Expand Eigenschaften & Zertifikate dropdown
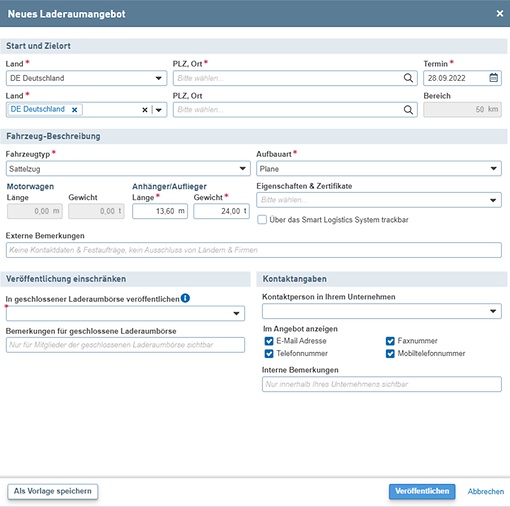The width and height of the screenshot is (510, 507). pos(493,200)
